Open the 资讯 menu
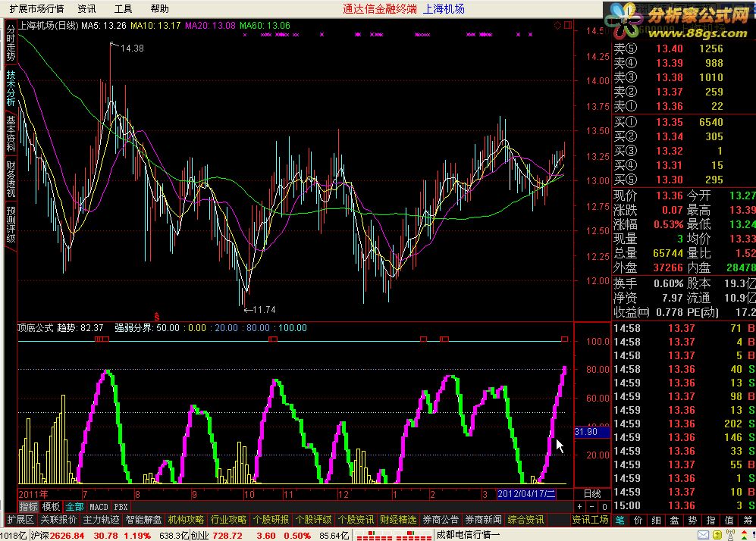The height and width of the screenshot is (541, 756). pos(86,8)
